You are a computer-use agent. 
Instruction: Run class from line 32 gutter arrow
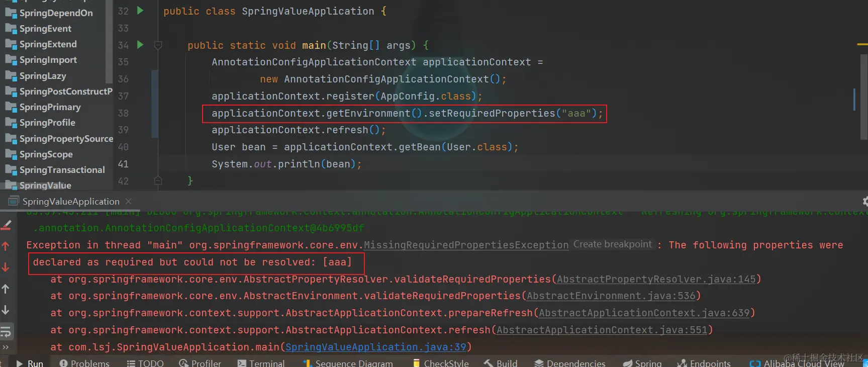(140, 10)
